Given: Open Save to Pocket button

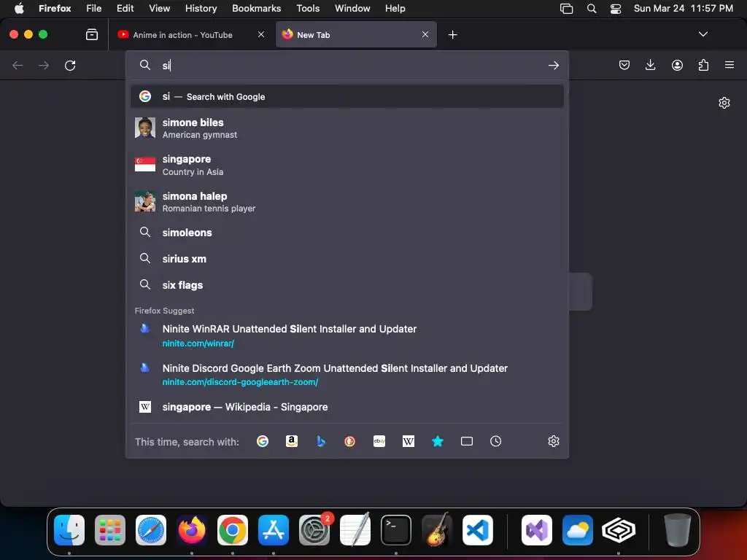Looking at the screenshot, I should point(624,65).
